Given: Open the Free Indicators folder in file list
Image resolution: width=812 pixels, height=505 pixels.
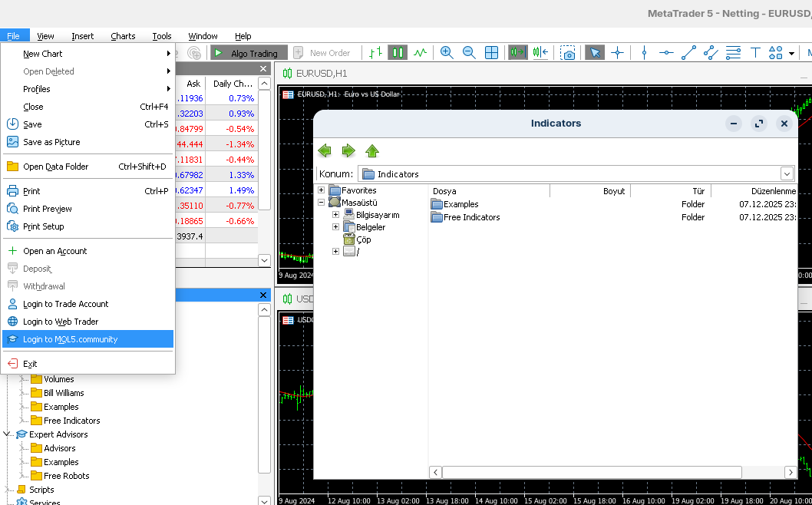Looking at the screenshot, I should click(471, 217).
